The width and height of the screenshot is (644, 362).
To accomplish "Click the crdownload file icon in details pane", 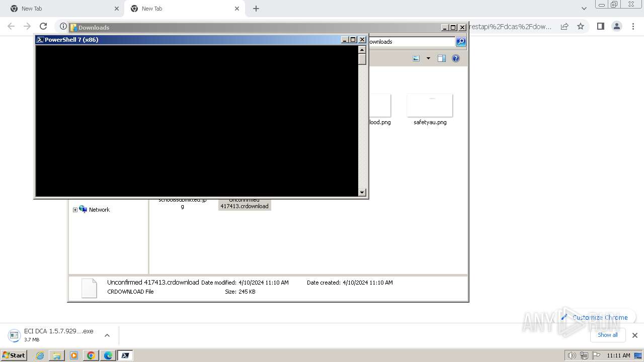I will tap(89, 288).
